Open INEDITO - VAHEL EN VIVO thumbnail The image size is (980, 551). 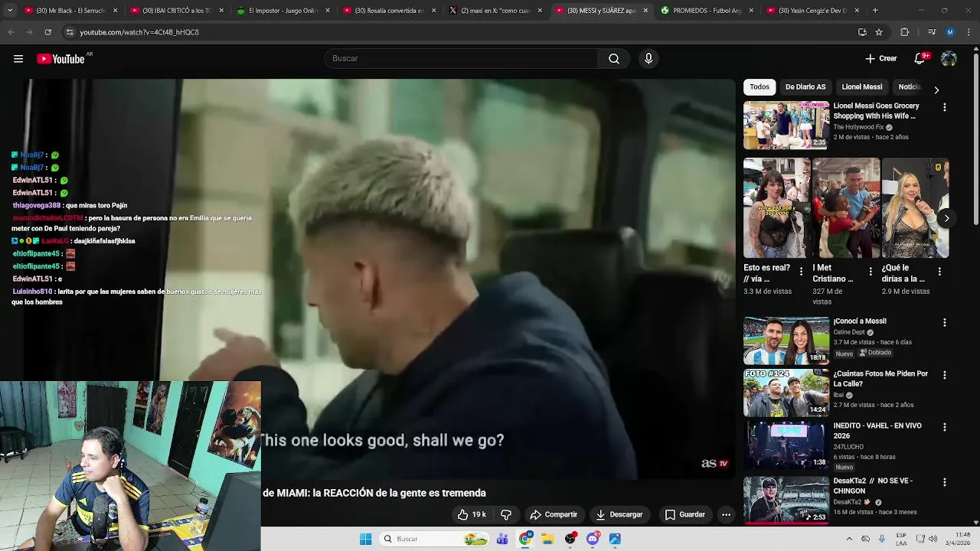click(786, 445)
